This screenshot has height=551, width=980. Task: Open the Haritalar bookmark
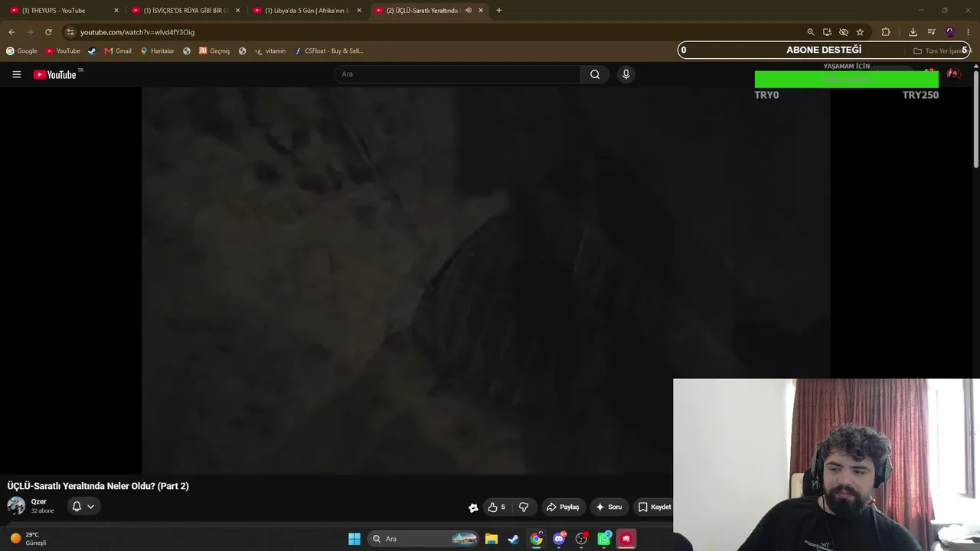(x=157, y=51)
